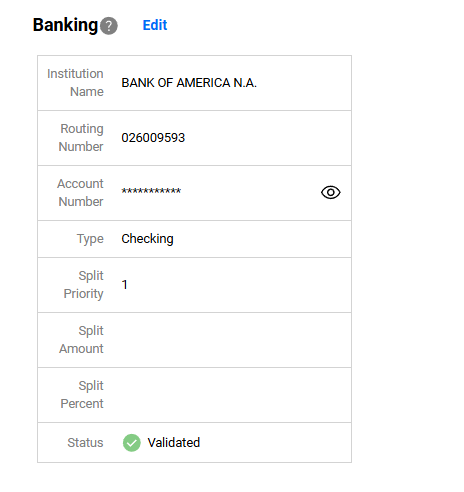This screenshot has height=492, width=464.
Task: Click the Status row label
Action: point(85,443)
